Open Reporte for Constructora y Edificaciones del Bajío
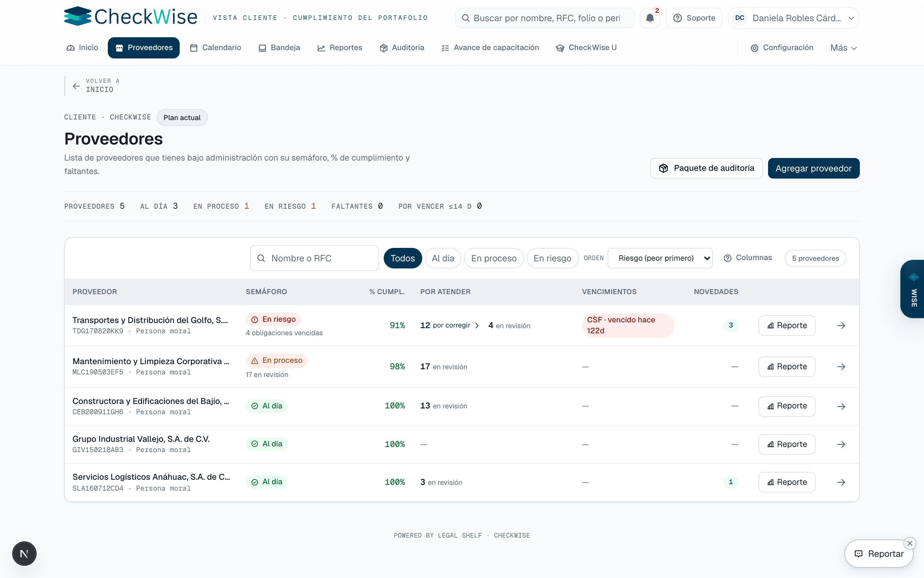924x578 pixels. 787,406
